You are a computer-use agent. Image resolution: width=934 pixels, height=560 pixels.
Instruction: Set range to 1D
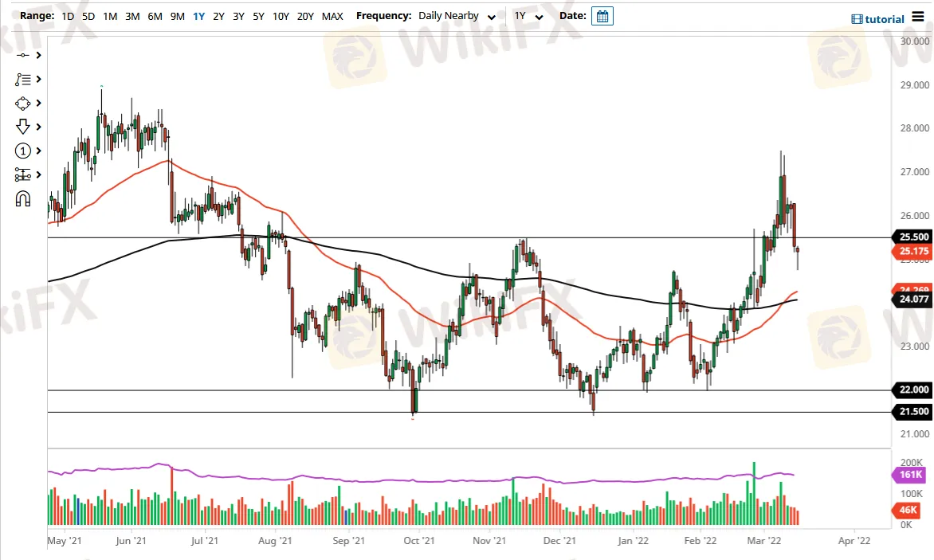(68, 16)
